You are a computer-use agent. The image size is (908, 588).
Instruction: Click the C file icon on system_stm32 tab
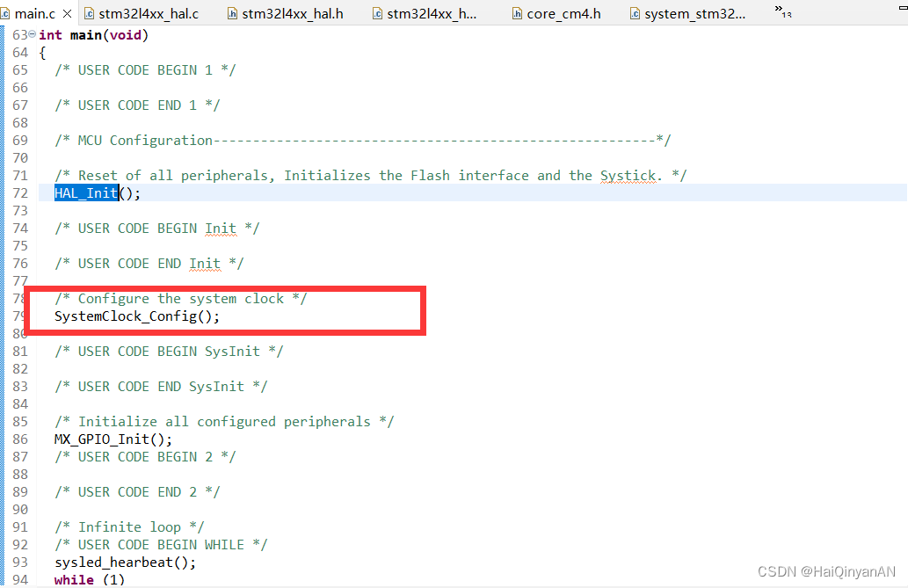coord(634,13)
